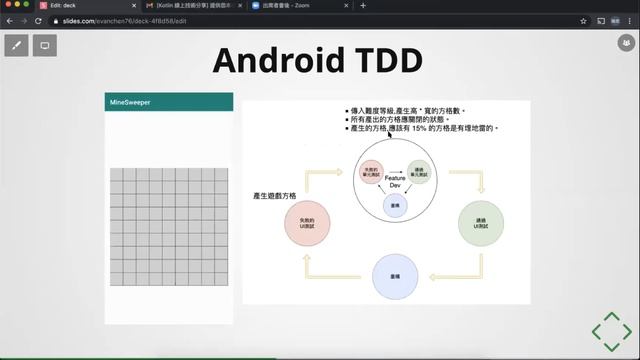Screen dimensions: 640x360
Task: Click the slide navigation right arrow
Action: tap(627, 331)
